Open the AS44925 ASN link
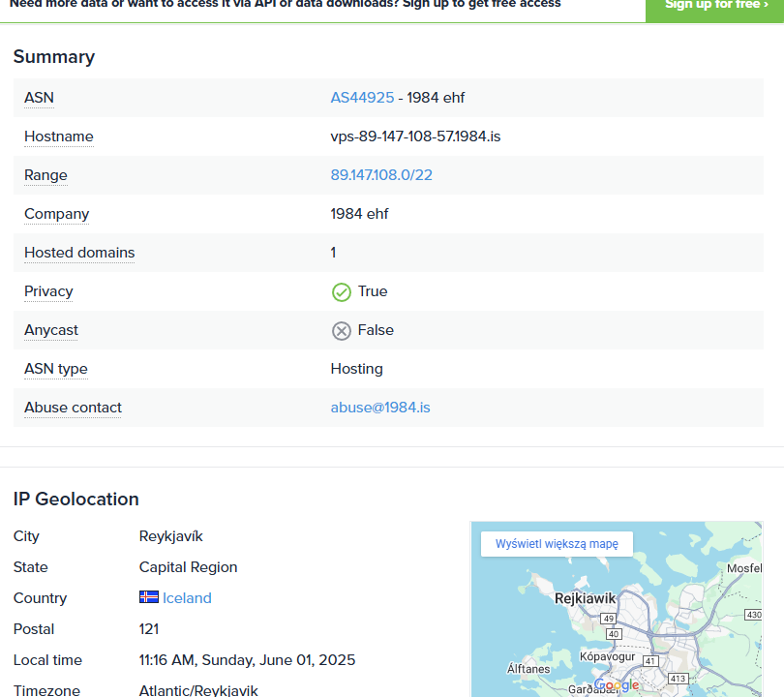 (x=362, y=98)
